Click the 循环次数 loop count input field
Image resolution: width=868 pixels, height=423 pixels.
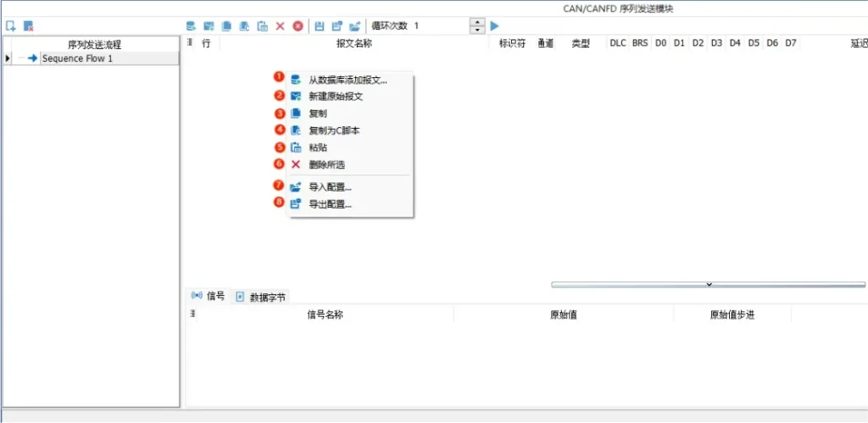tap(439, 26)
